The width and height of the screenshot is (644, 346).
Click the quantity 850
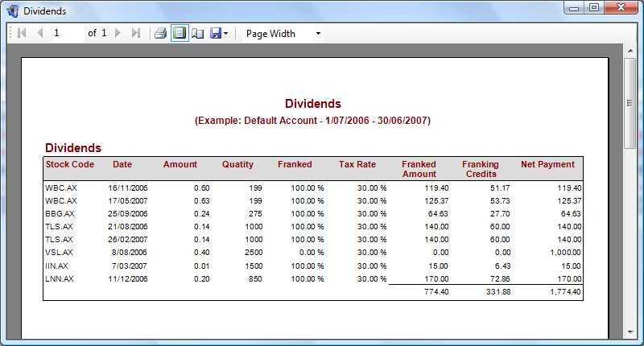255,278
